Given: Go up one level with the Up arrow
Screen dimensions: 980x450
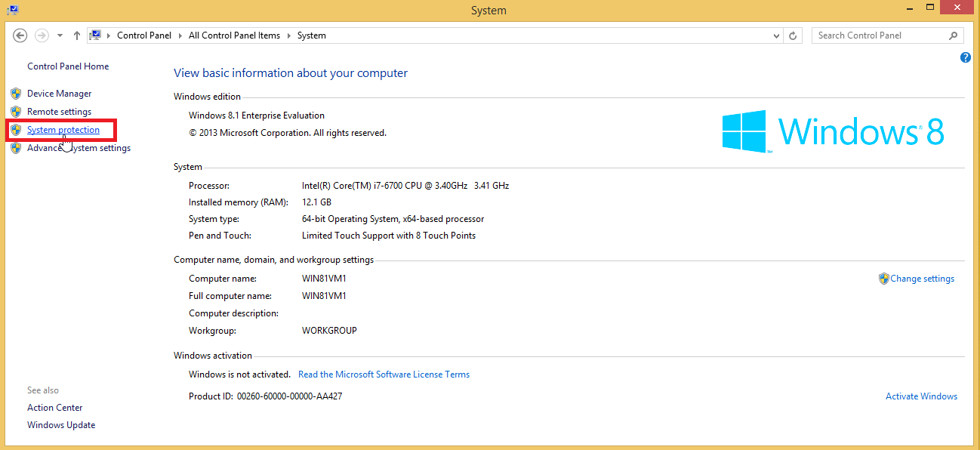Looking at the screenshot, I should point(77,35).
